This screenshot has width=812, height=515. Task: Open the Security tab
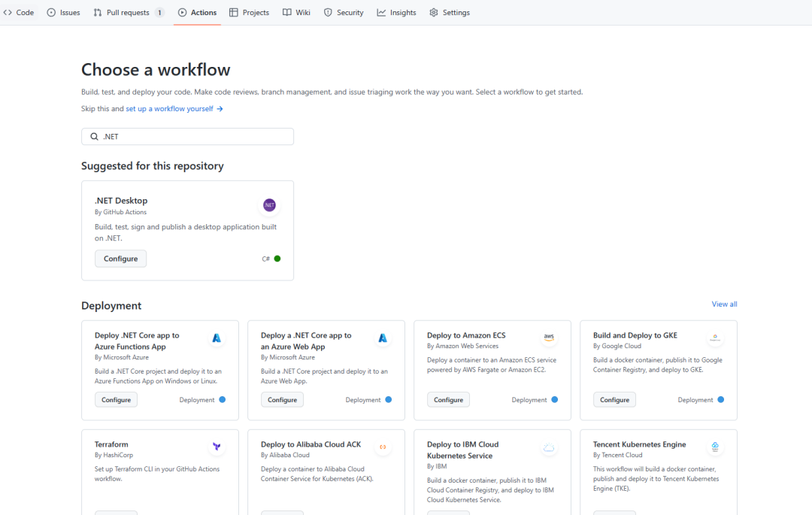coord(344,13)
